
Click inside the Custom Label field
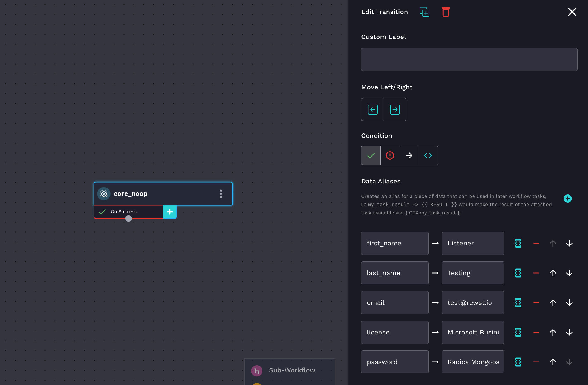[469, 59]
